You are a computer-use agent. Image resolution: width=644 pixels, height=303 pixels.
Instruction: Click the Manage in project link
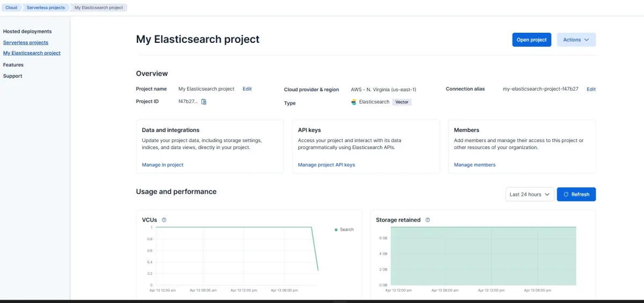pos(163,165)
